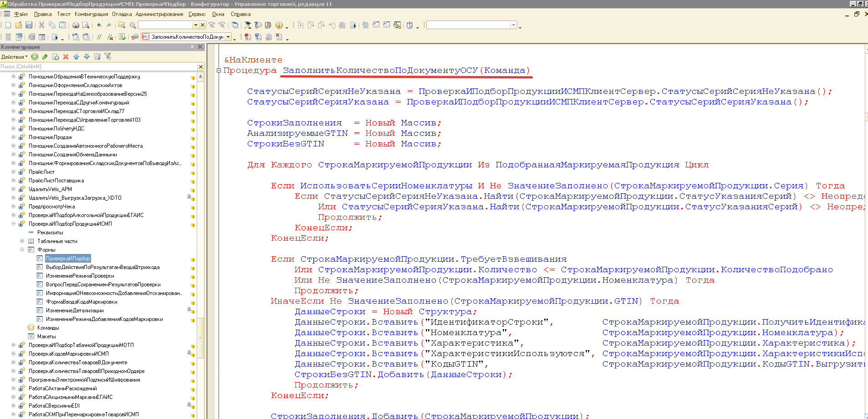Collapse the ПроверкаИПодборПродукцииИСМП tree node
The width and height of the screenshot is (868, 419).
13,224
